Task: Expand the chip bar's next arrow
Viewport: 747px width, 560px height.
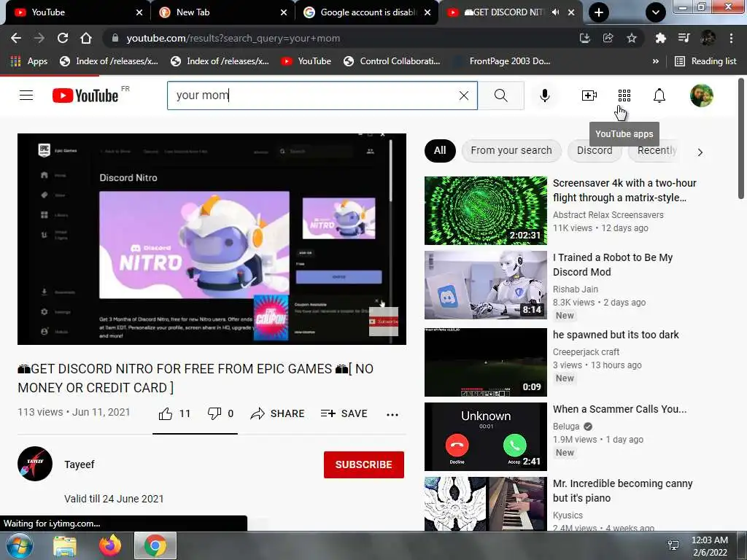Action: click(700, 152)
